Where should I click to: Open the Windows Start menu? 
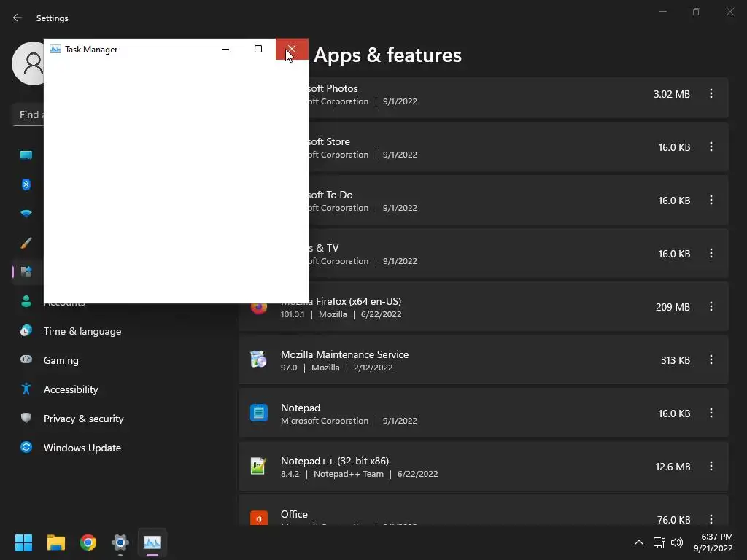(x=23, y=542)
